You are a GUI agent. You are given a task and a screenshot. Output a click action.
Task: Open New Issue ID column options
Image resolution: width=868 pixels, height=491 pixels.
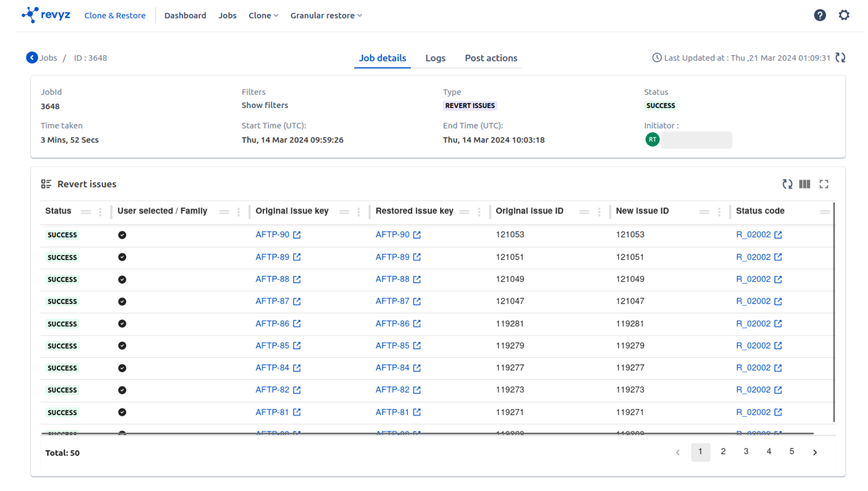[719, 212]
